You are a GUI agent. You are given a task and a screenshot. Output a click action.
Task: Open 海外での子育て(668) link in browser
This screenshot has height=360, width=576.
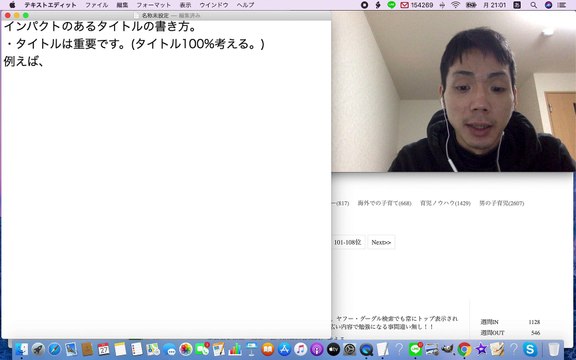point(385,203)
